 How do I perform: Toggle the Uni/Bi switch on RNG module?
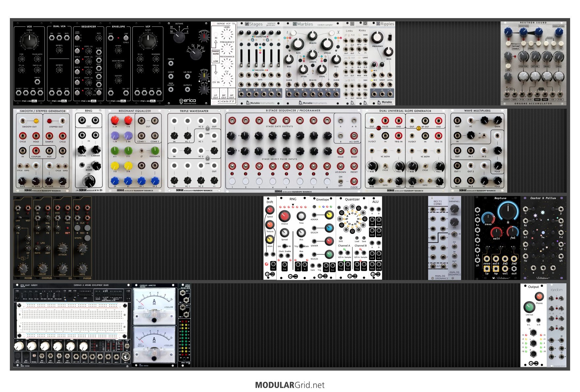point(285,246)
